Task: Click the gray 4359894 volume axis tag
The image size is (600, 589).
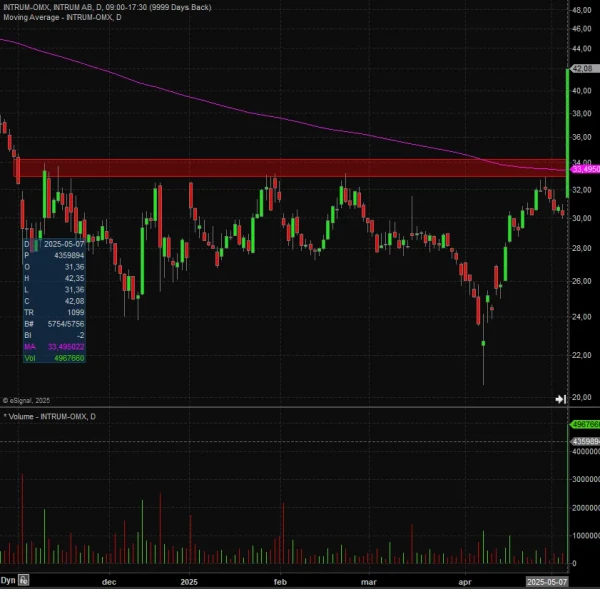Action: tap(585, 441)
